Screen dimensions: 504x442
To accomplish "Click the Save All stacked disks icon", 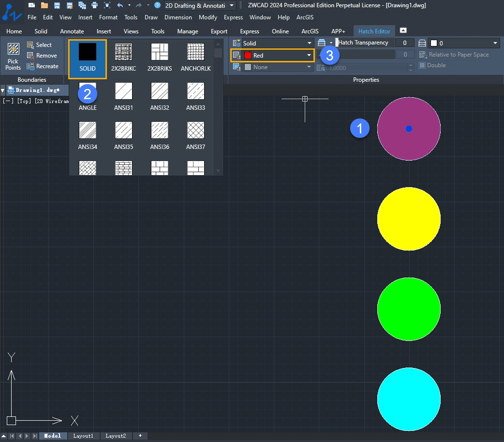I will coord(82,5).
